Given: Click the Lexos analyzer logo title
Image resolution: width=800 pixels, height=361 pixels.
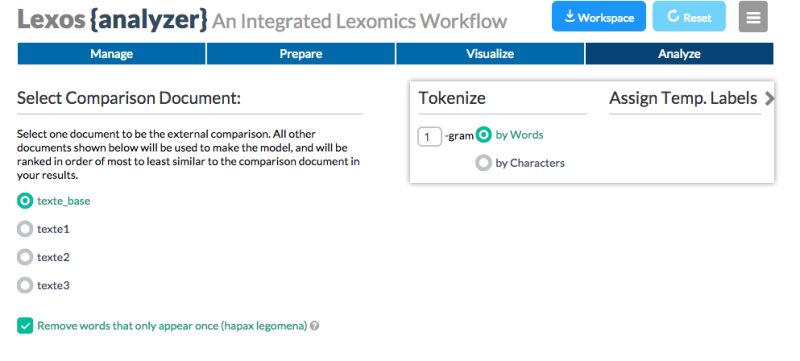Looking at the screenshot, I should 112,19.
